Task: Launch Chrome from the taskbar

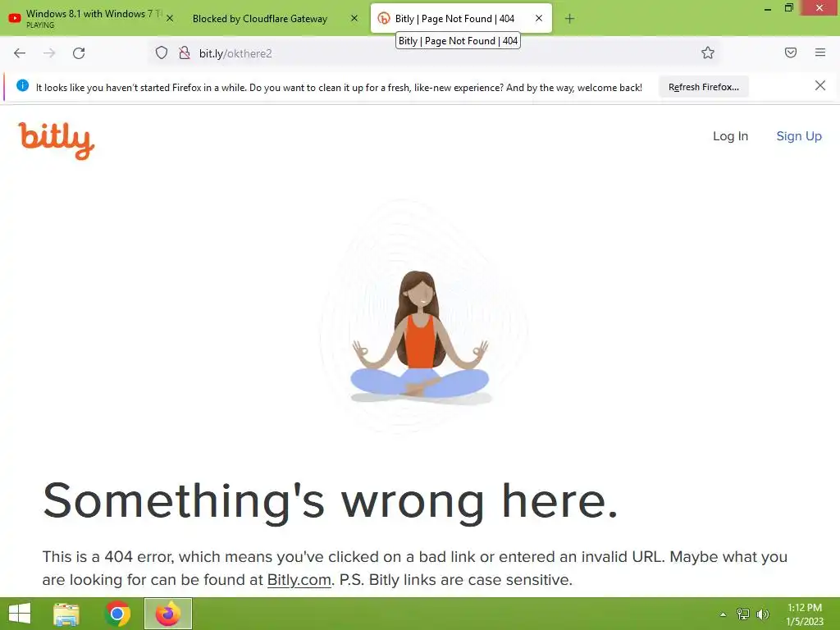Action: [117, 614]
